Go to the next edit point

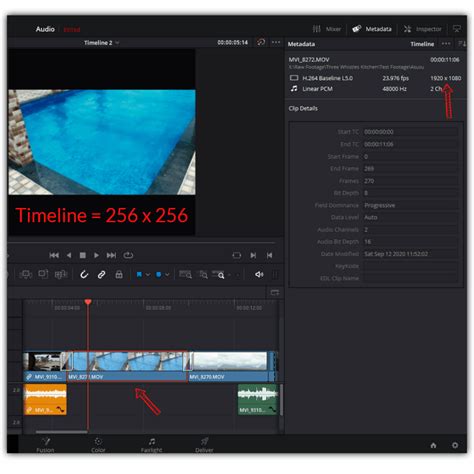point(253,256)
